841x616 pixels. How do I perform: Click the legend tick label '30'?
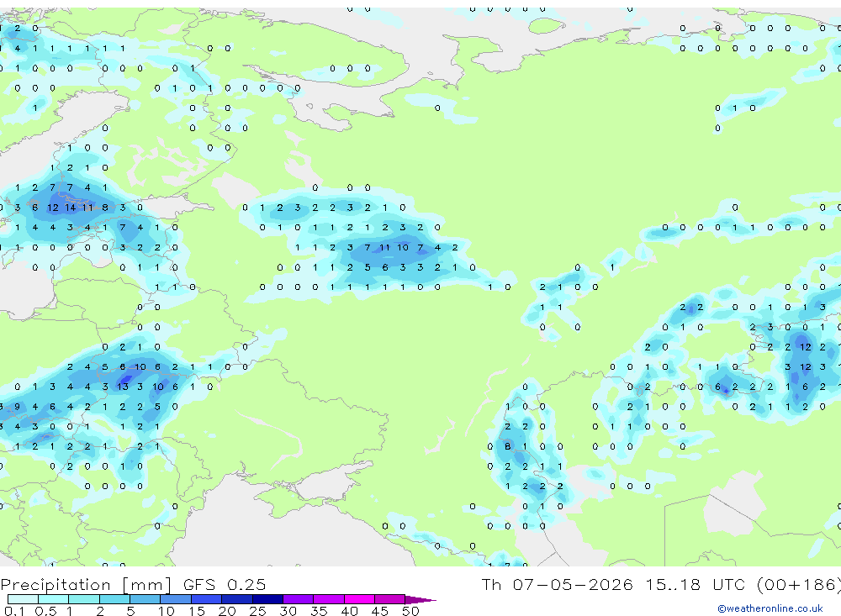[288, 611]
